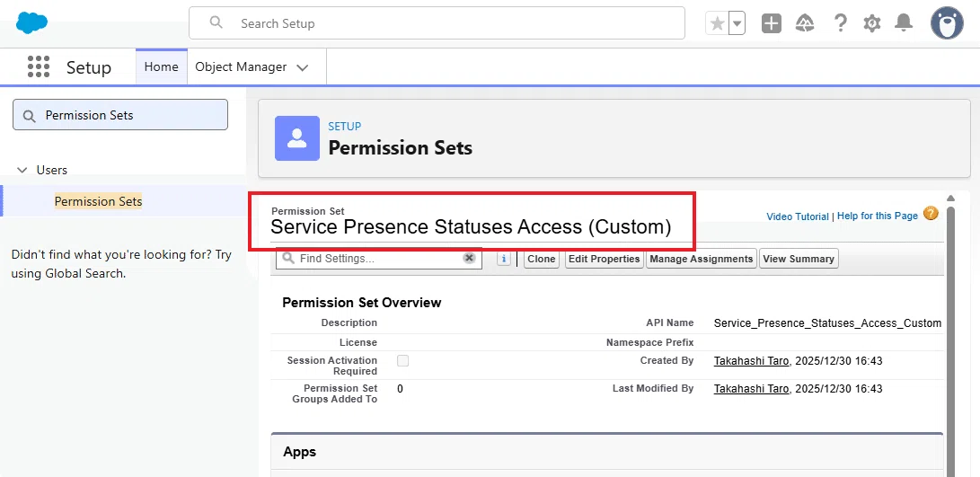The image size is (980, 477).
Task: Collapse the Users section in sidebar
Action: pyautogui.click(x=22, y=170)
